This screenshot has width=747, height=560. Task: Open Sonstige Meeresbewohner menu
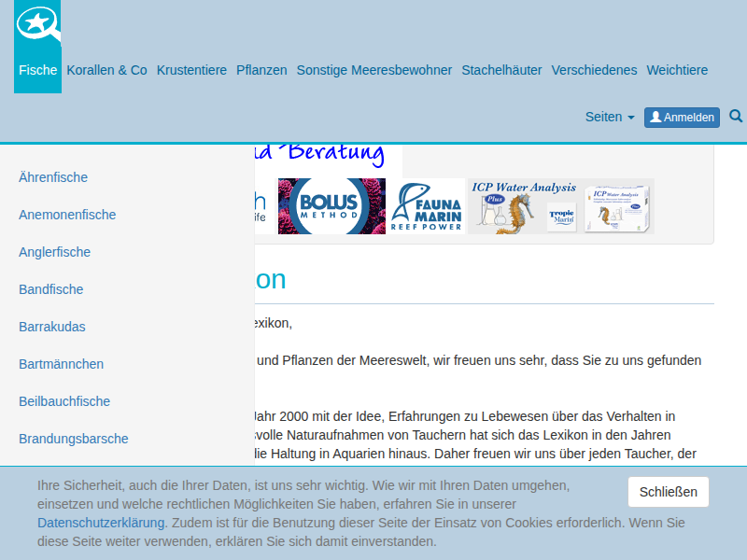point(374,70)
